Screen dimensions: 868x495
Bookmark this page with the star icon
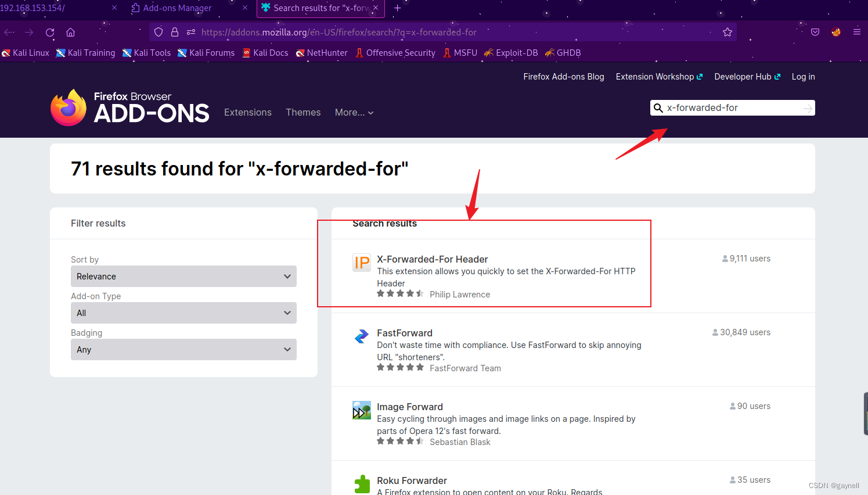tap(727, 32)
